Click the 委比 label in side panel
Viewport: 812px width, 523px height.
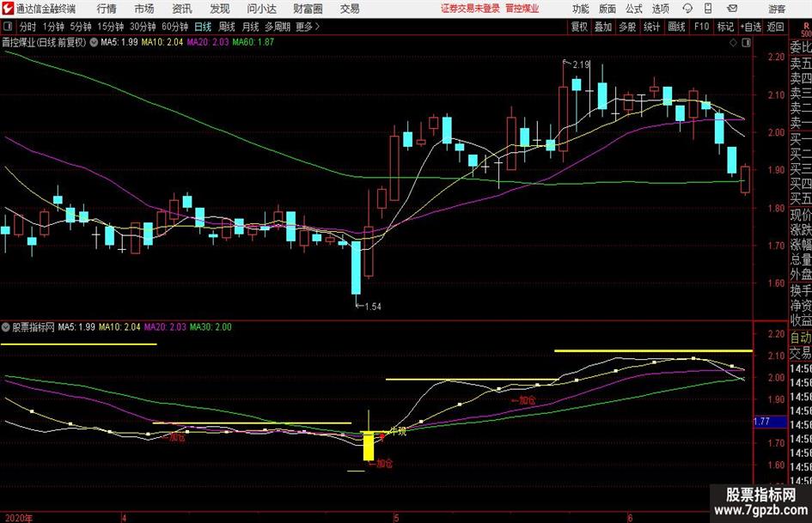801,47
